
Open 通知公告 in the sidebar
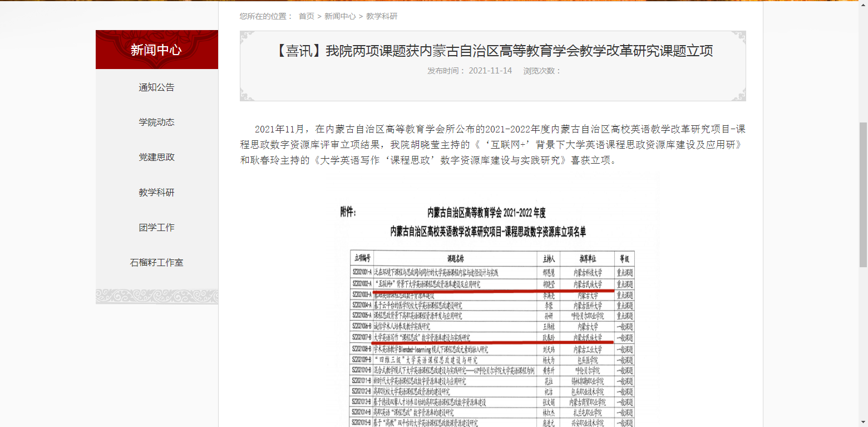point(156,87)
